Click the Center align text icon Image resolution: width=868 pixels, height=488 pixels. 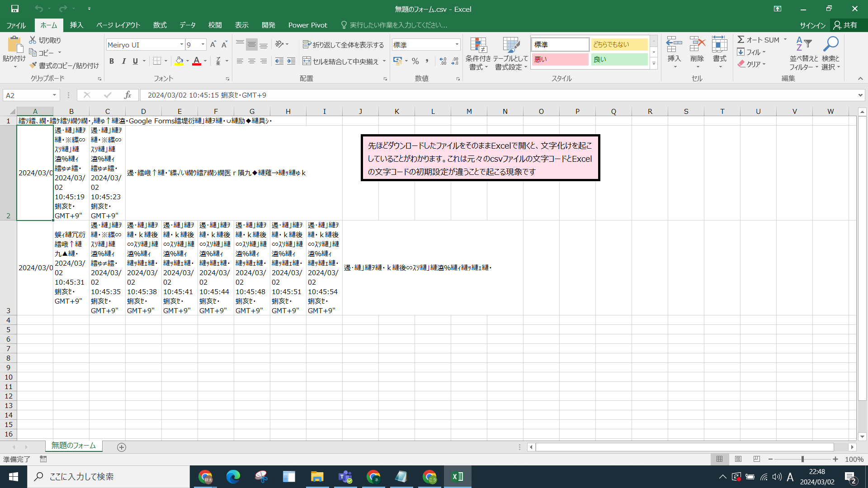[x=252, y=61]
